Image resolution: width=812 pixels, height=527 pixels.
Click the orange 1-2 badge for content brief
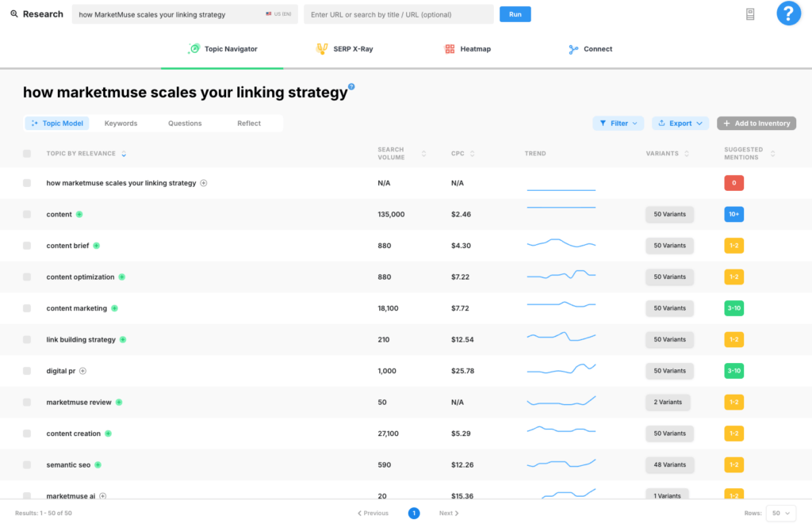tap(733, 246)
